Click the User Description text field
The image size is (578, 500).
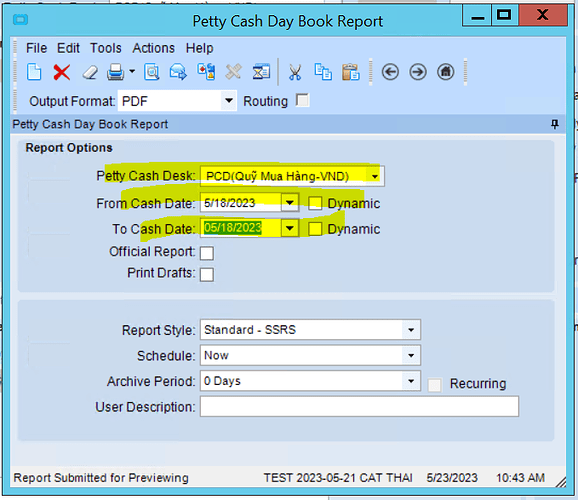[359, 407]
